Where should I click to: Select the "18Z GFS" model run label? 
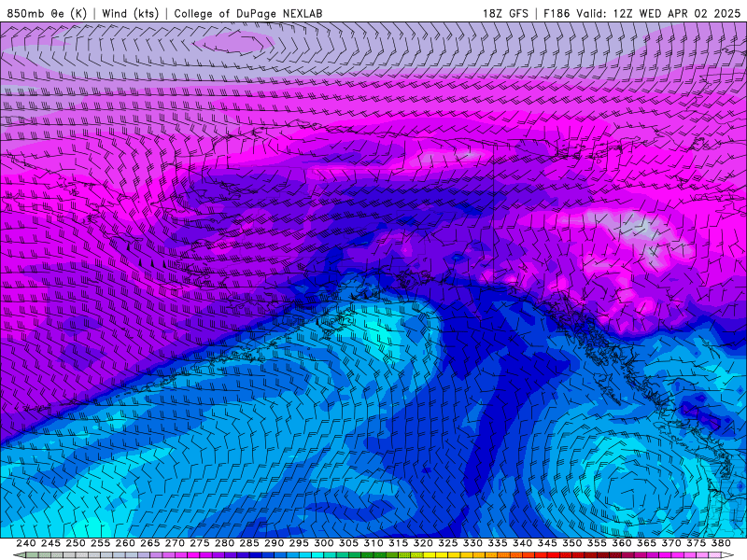(x=505, y=13)
